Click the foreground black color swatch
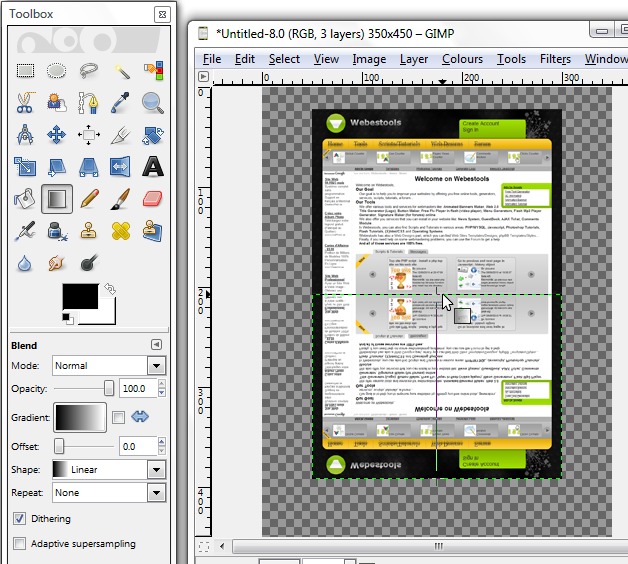The height and width of the screenshot is (564, 628). (80, 296)
